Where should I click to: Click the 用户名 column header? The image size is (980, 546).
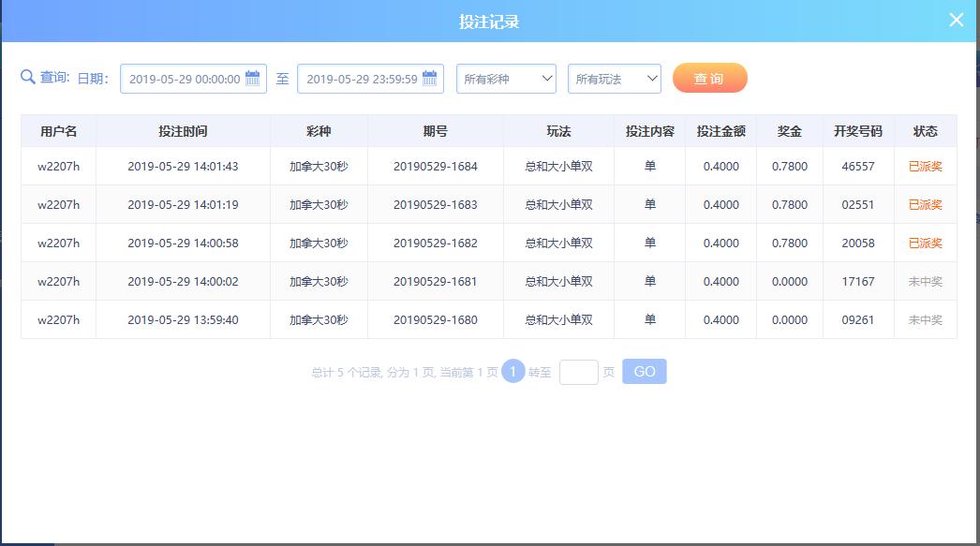click(58, 131)
